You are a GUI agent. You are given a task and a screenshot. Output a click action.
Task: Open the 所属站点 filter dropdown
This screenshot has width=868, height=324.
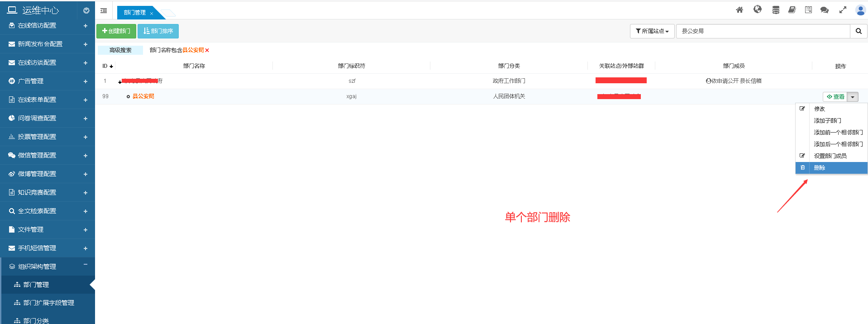(x=652, y=31)
